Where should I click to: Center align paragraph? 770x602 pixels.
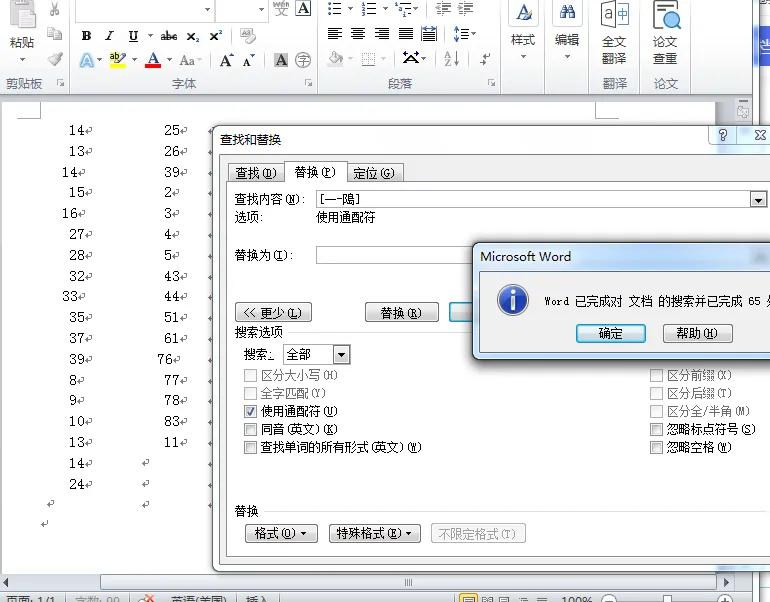[358, 33]
